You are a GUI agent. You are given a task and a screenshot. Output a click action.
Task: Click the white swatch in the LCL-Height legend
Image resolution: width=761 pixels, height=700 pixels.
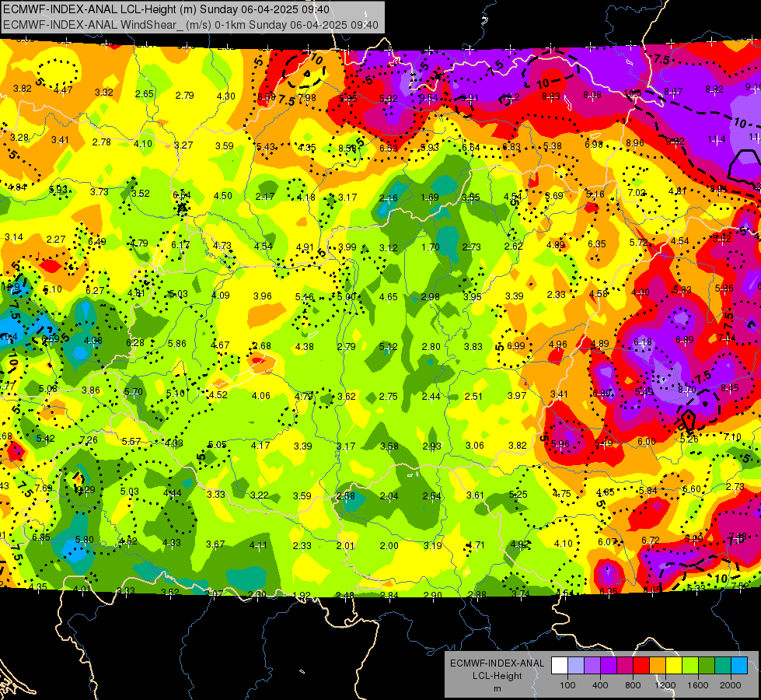point(560,666)
